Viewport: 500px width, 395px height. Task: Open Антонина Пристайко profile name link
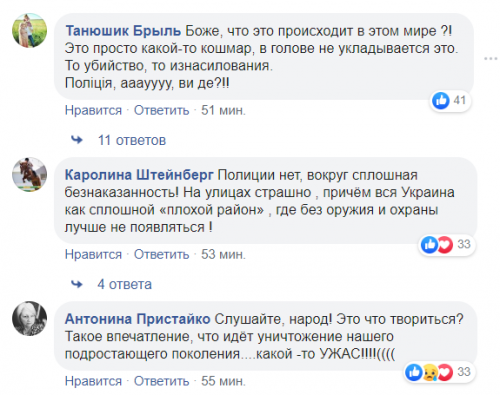tap(137, 319)
